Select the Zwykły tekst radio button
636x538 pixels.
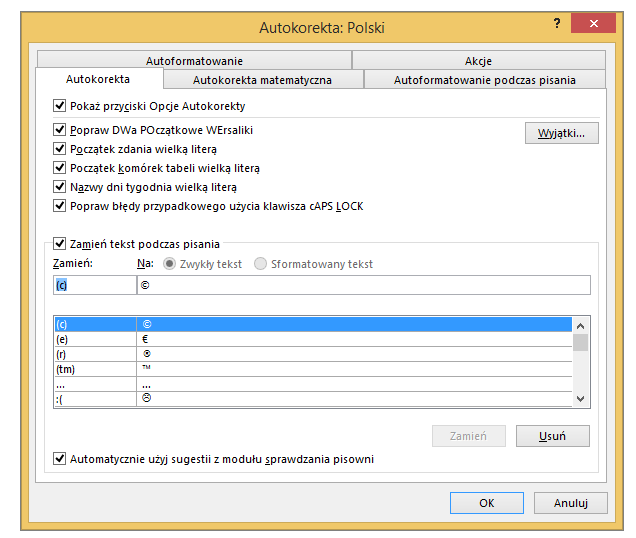pyautogui.click(x=169, y=264)
